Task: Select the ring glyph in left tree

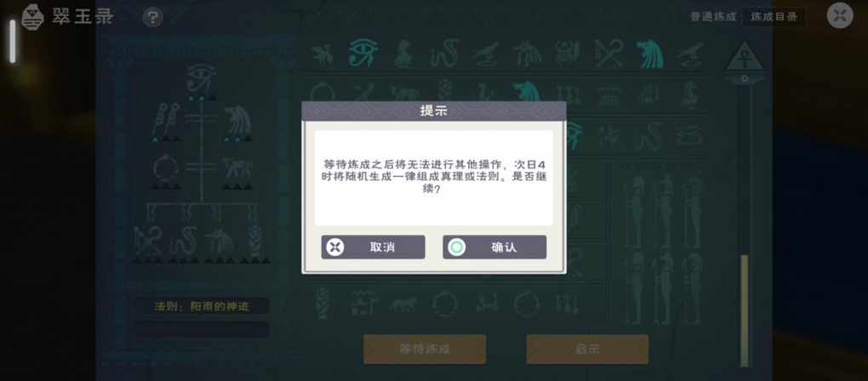Action: click(x=164, y=168)
